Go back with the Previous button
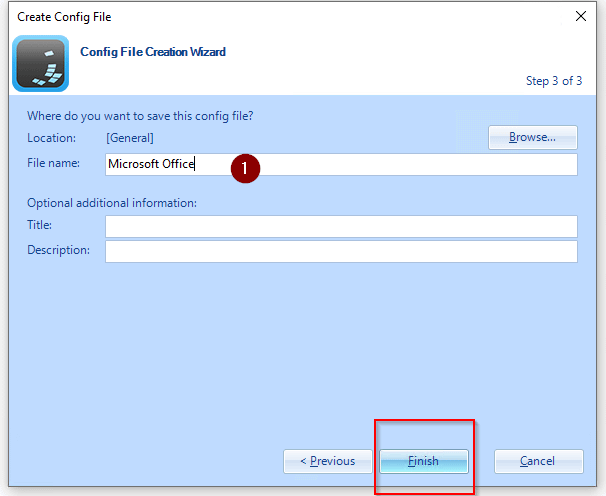This screenshot has height=496, width=606. pos(326,461)
